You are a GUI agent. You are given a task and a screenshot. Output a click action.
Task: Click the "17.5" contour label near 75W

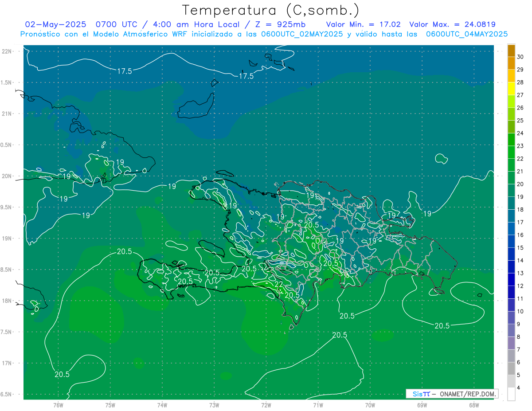coord(125,71)
